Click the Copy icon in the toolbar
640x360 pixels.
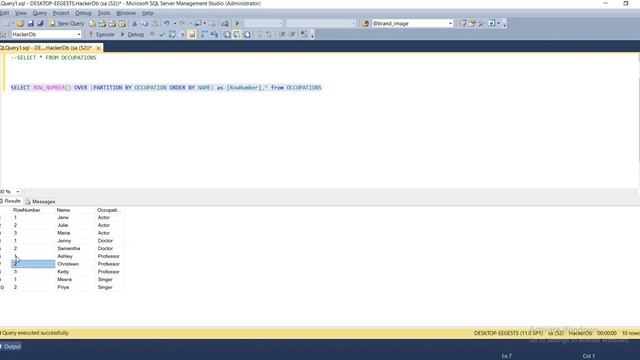pos(144,23)
